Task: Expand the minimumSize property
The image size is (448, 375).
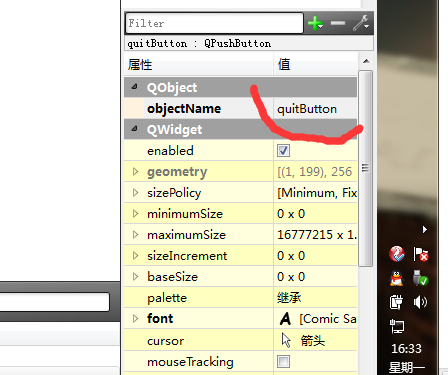Action: point(135,214)
